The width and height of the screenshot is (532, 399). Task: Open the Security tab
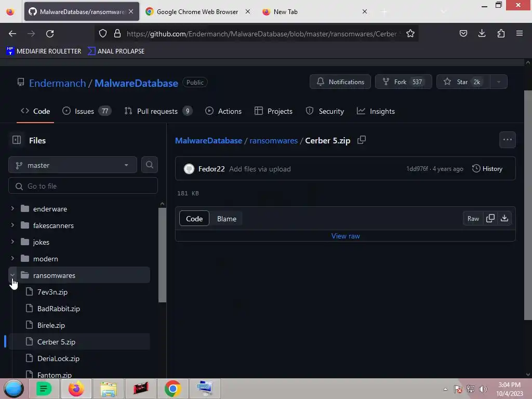click(325, 111)
